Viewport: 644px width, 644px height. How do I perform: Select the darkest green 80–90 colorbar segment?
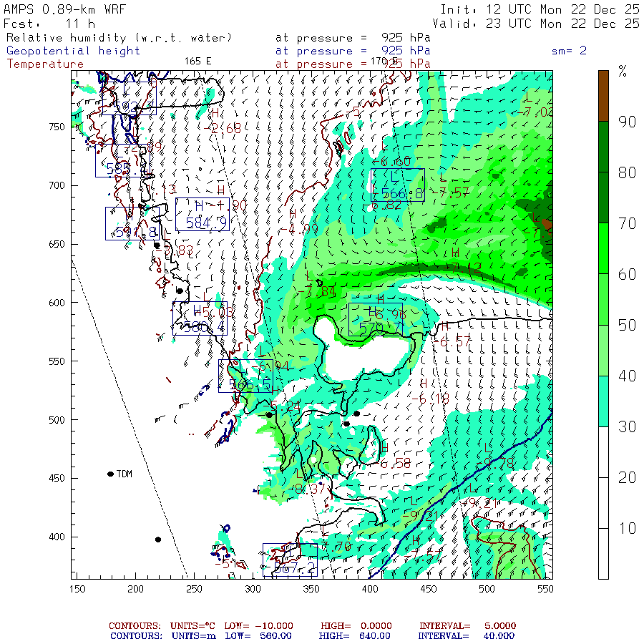tap(603, 147)
